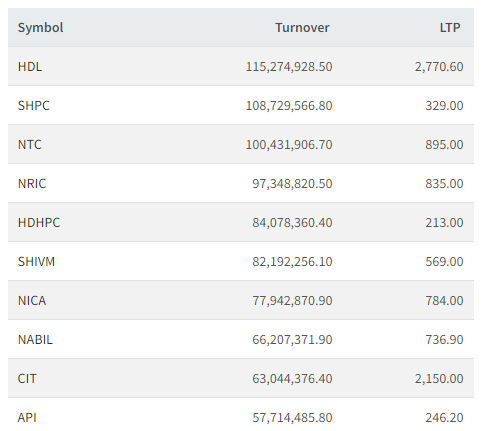The height and width of the screenshot is (431, 483).
Task: Click LTP value 895.00
Action: [444, 145]
